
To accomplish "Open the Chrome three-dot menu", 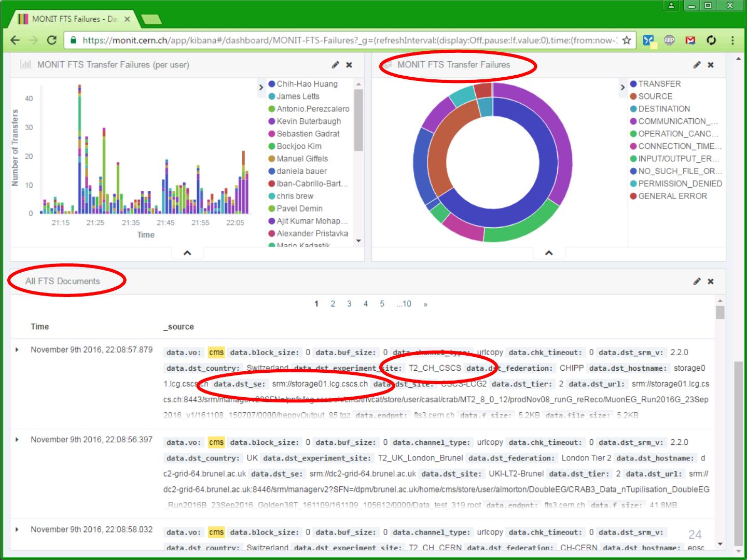I will [x=732, y=40].
